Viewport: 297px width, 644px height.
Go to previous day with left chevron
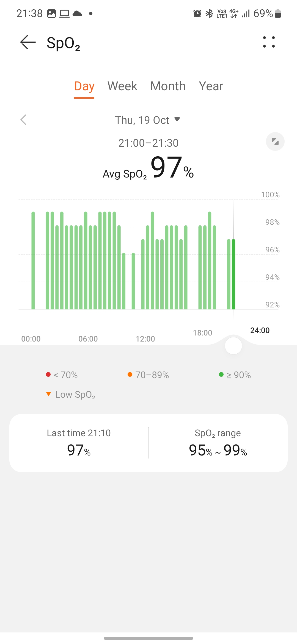pos(24,120)
